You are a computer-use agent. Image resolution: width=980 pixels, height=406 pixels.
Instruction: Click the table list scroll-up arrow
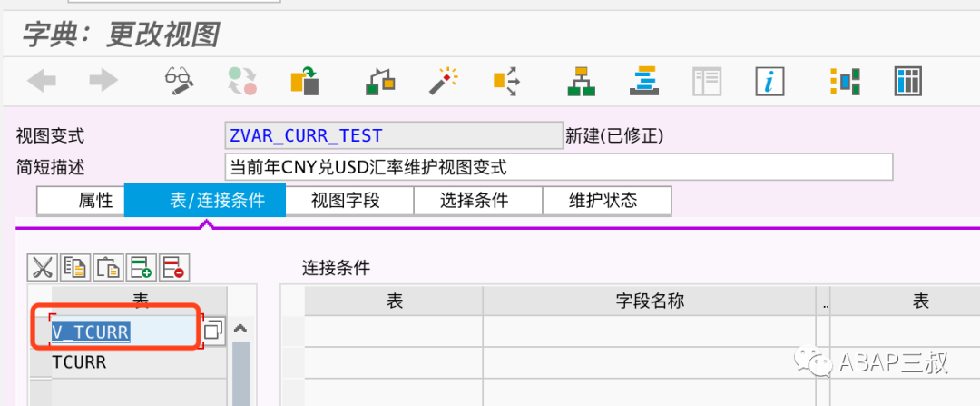tap(240, 329)
